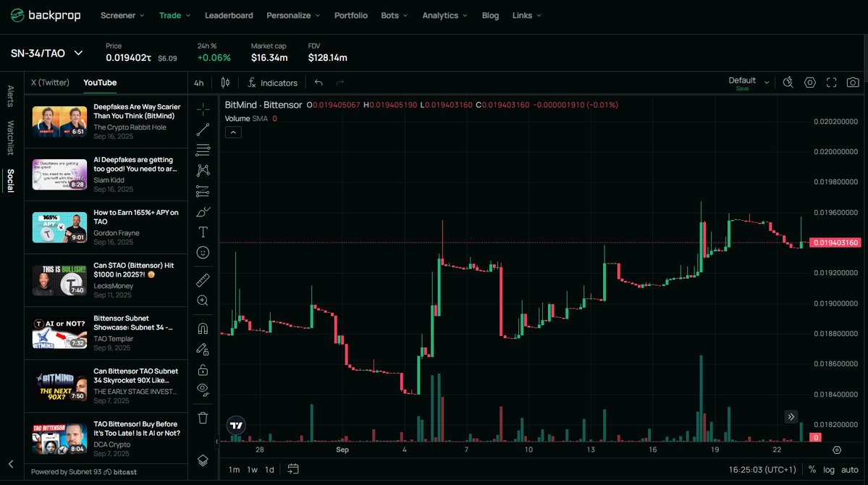This screenshot has width=868, height=485.
Task: Open chart settings hexagon icon
Action: [x=810, y=83]
